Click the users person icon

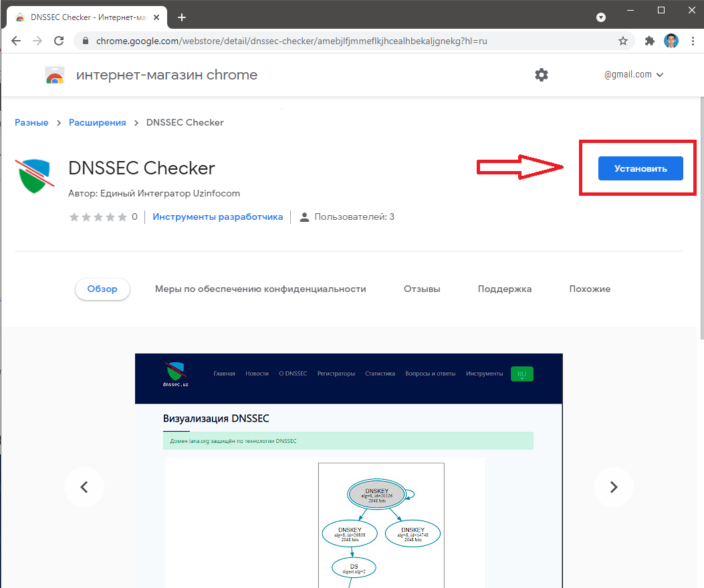[x=304, y=217]
